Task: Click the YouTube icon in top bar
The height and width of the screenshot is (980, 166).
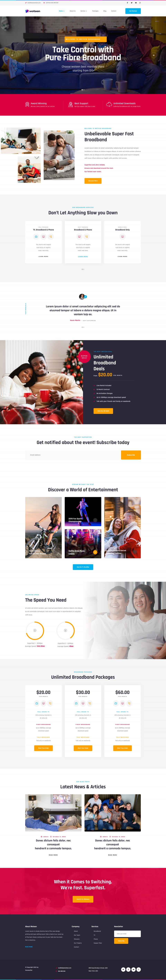Action: (x=136, y=3)
